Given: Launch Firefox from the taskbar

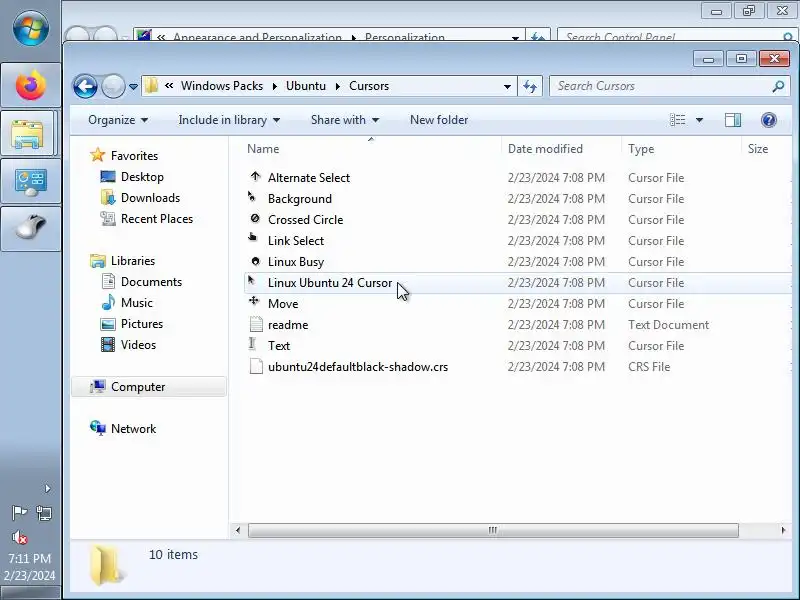Looking at the screenshot, I should (x=31, y=85).
